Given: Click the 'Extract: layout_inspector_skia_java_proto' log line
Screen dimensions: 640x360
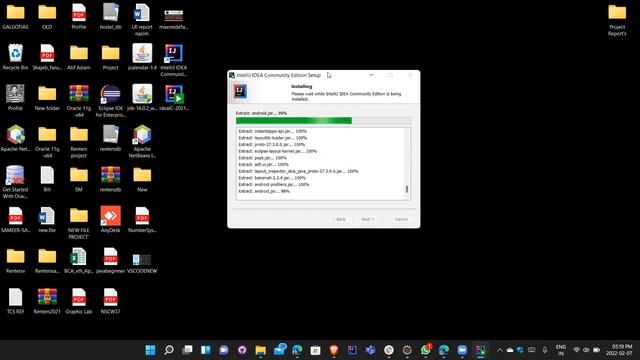Looking at the screenshot, I should (x=298, y=171).
